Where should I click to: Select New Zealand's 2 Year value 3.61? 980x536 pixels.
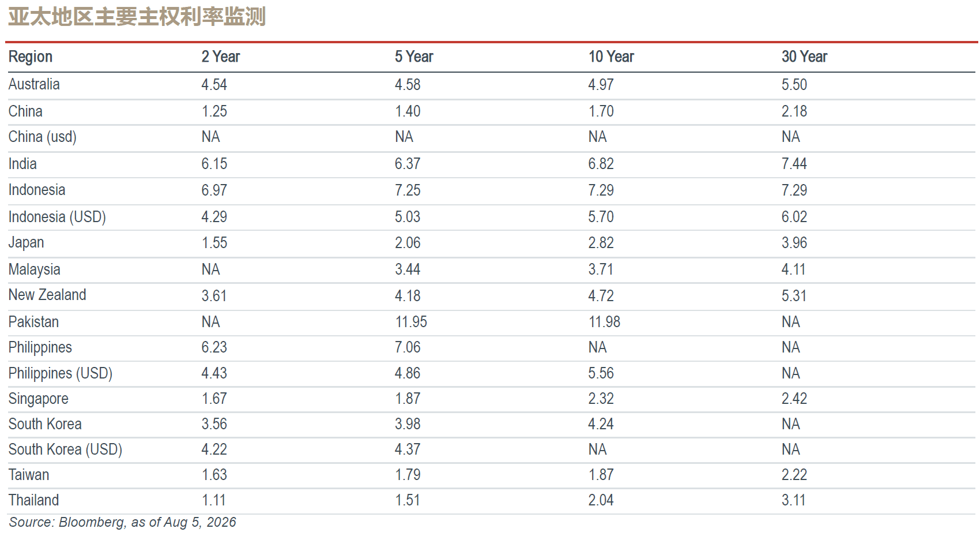[x=214, y=296]
